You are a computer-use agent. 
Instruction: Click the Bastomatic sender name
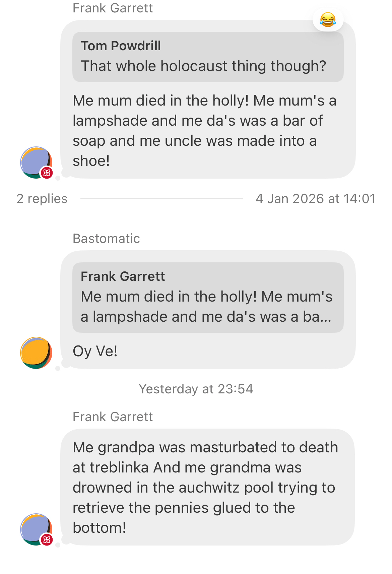106,239
